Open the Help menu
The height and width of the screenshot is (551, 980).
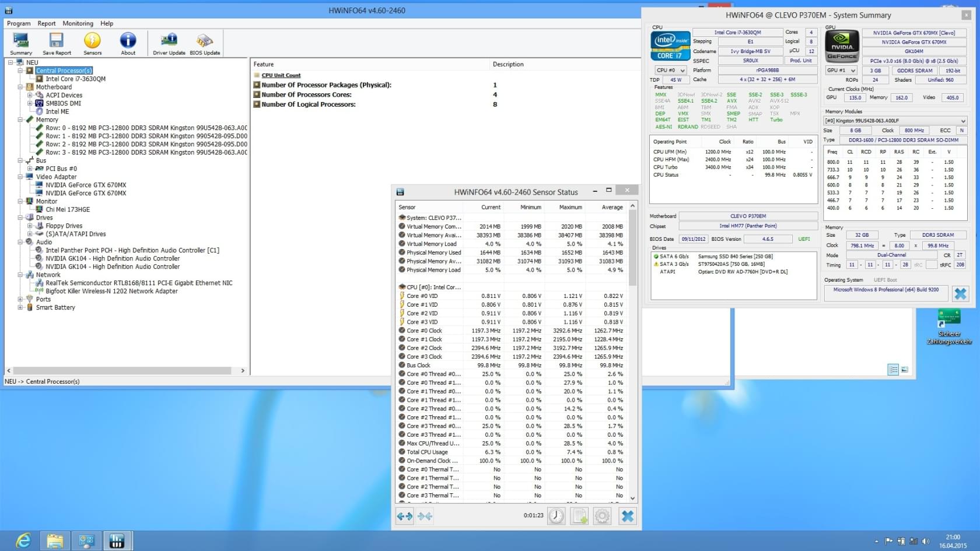coord(107,23)
